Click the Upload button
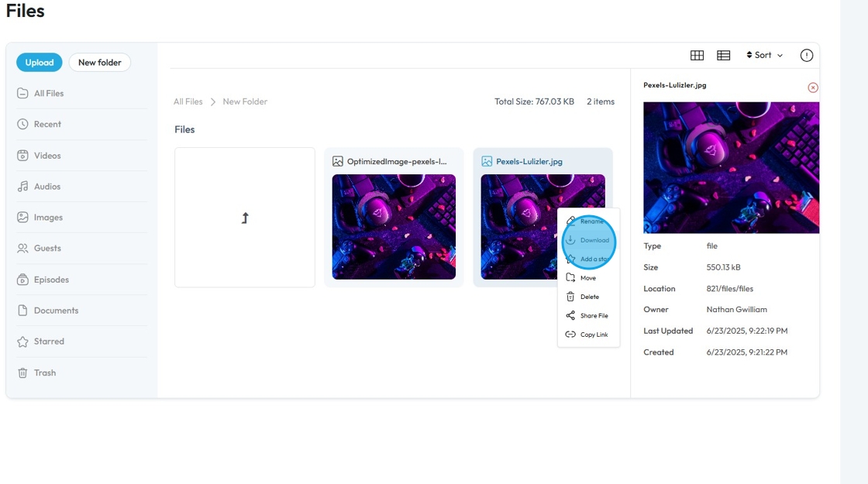The image size is (868, 484). click(40, 63)
